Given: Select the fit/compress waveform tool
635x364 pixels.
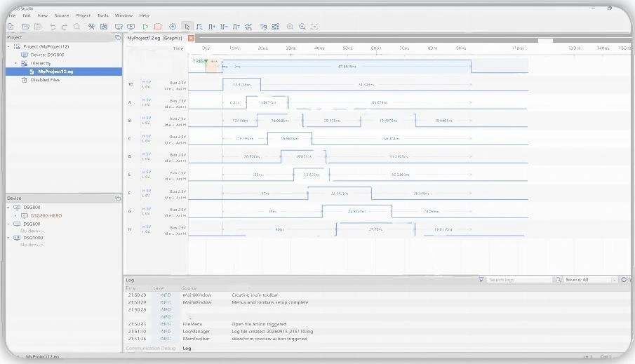Looking at the screenshot, I should [x=248, y=27].
